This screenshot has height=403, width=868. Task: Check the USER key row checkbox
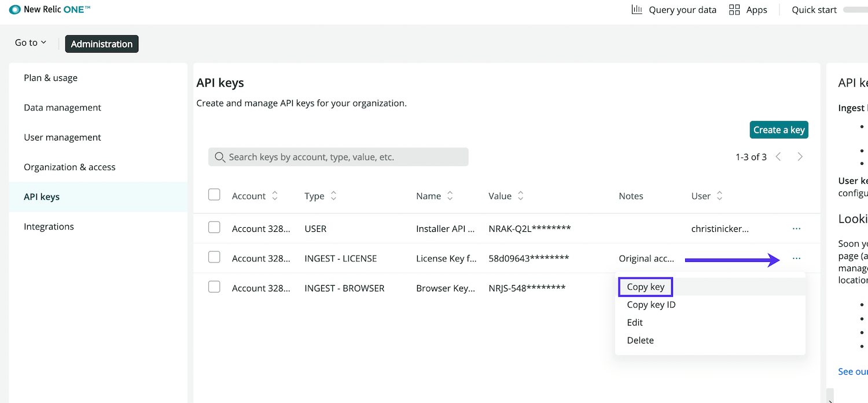click(x=214, y=227)
